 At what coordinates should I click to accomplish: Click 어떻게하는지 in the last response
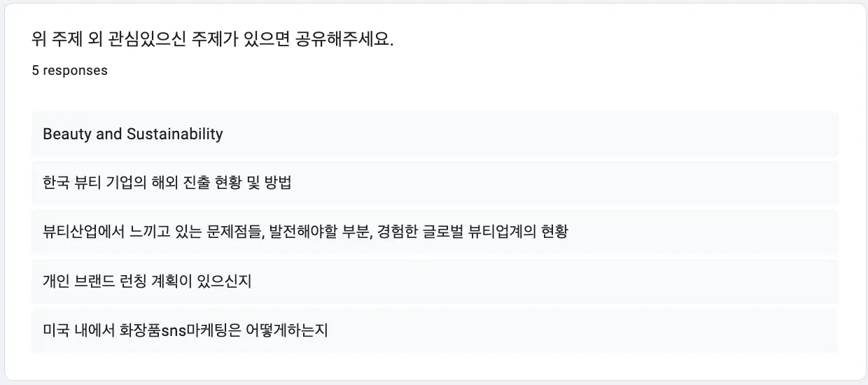286,330
